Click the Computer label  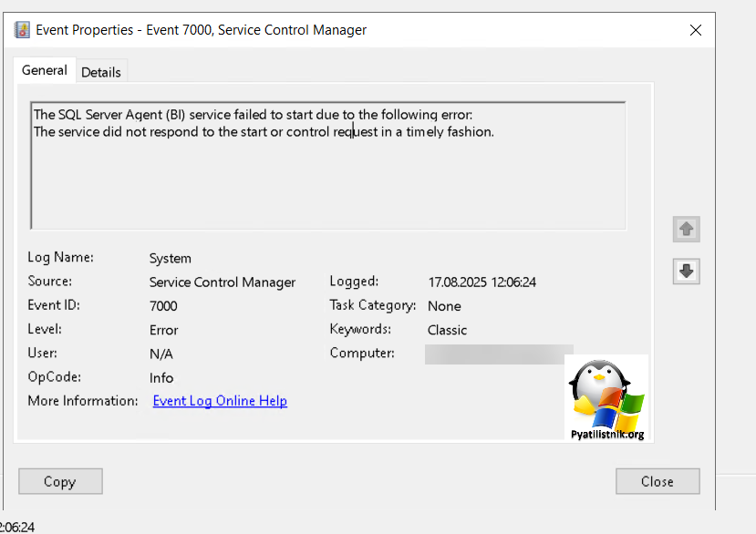(362, 354)
